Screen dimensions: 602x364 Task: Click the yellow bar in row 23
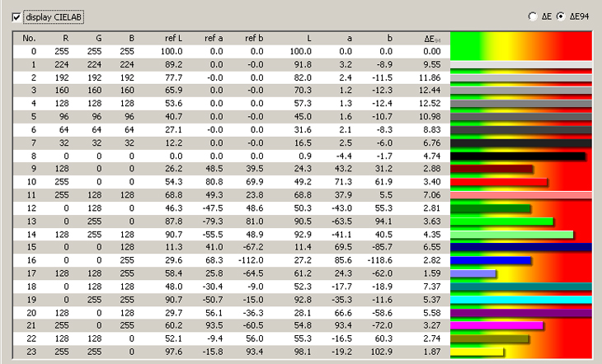click(477, 352)
